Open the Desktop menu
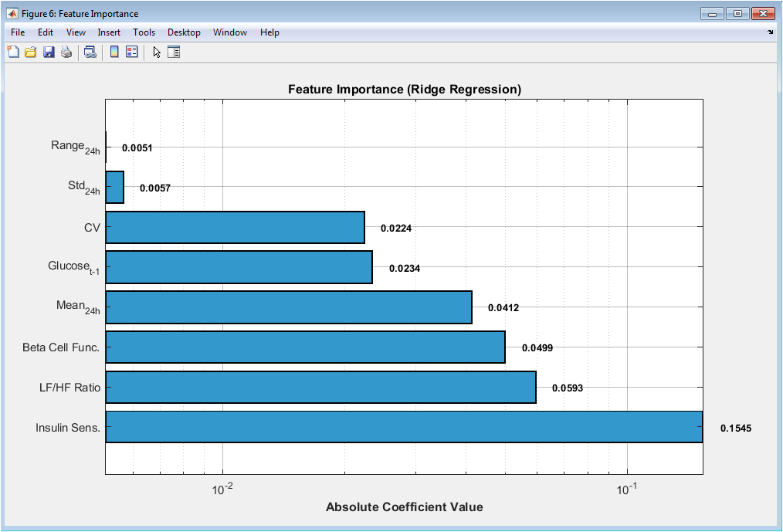Screen dimensions: 783x532 pos(184,32)
